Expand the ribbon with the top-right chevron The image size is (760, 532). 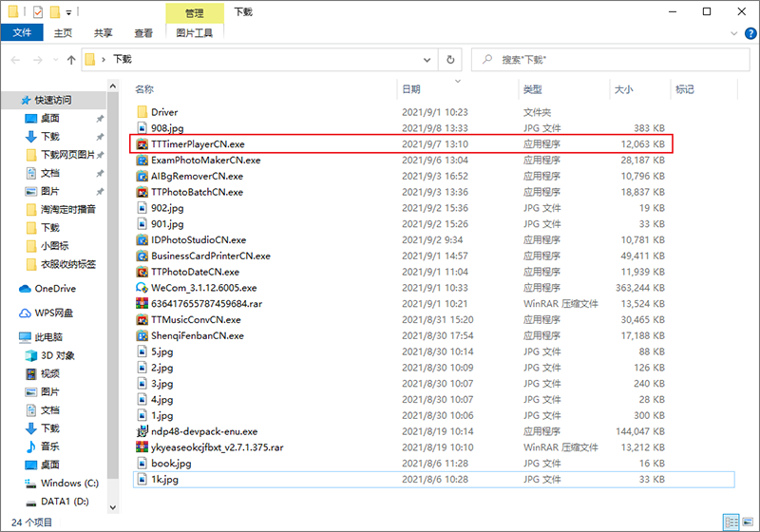coord(732,32)
